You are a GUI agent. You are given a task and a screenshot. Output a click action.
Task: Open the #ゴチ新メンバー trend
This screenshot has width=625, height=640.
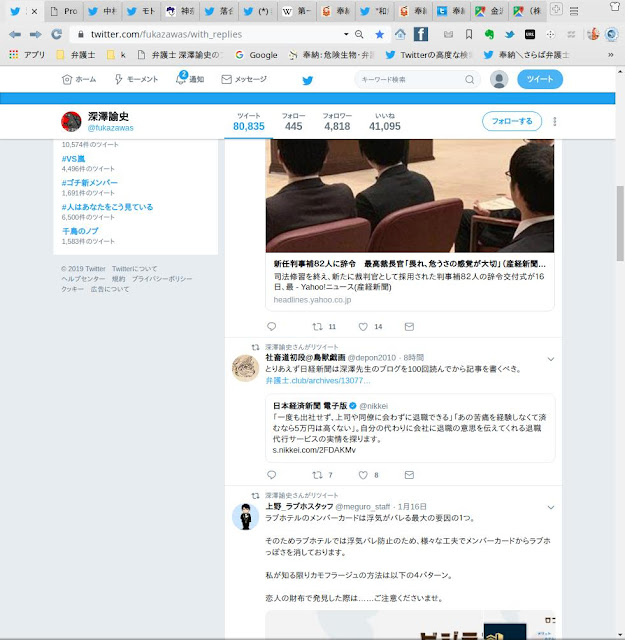click(x=89, y=182)
